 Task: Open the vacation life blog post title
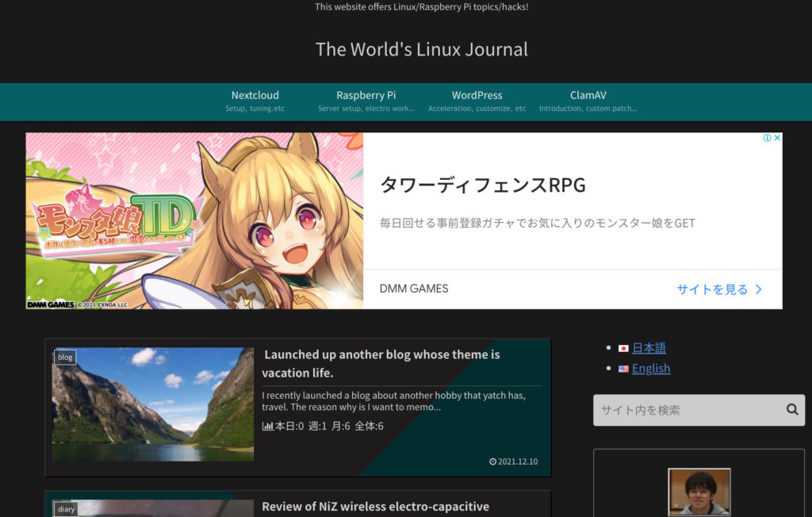(x=381, y=364)
